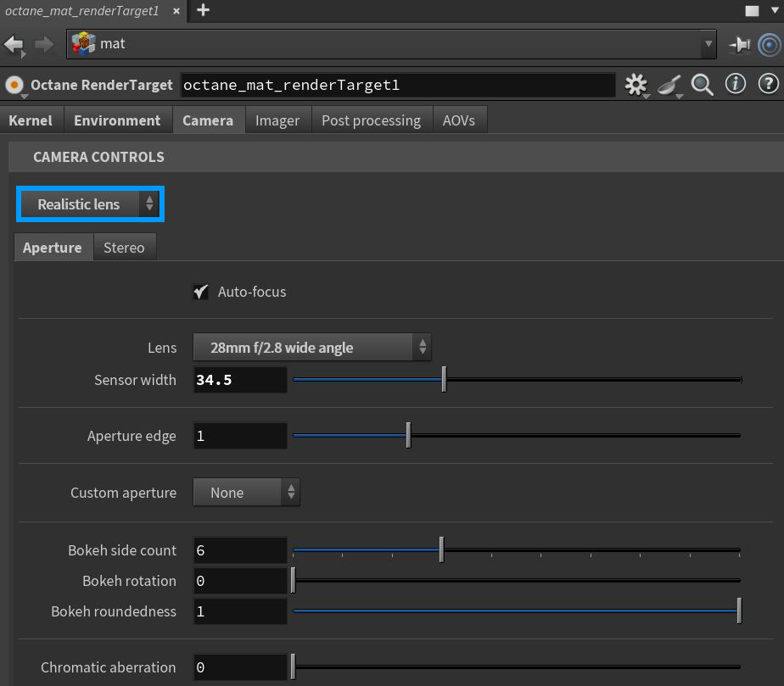This screenshot has width=784, height=686.
Task: Open the node info icon
Action: point(735,84)
